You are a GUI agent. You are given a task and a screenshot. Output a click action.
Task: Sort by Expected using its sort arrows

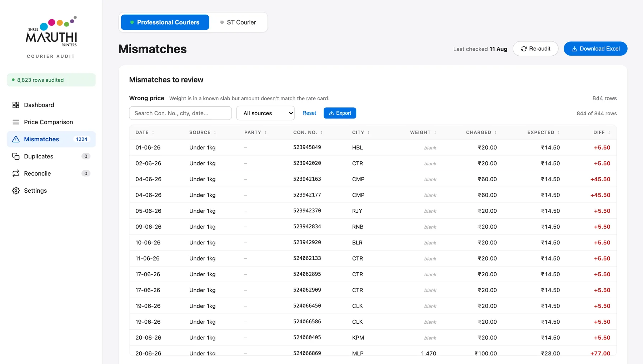tap(559, 132)
